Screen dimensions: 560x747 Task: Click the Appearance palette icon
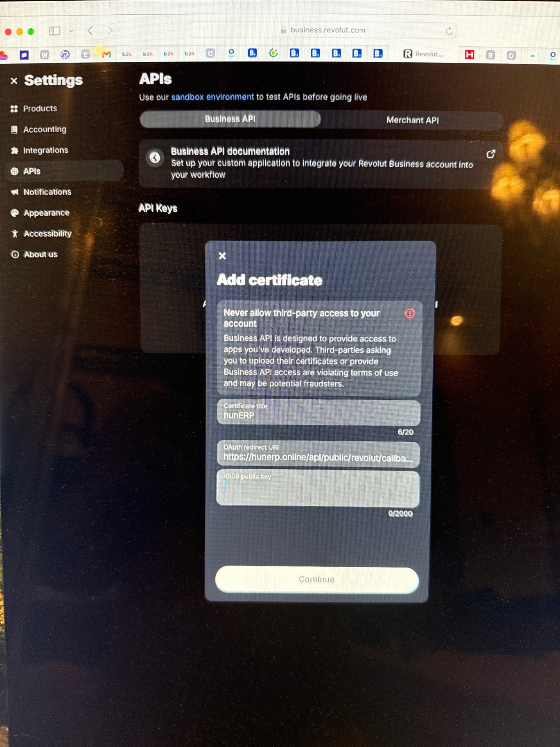pyautogui.click(x=15, y=213)
